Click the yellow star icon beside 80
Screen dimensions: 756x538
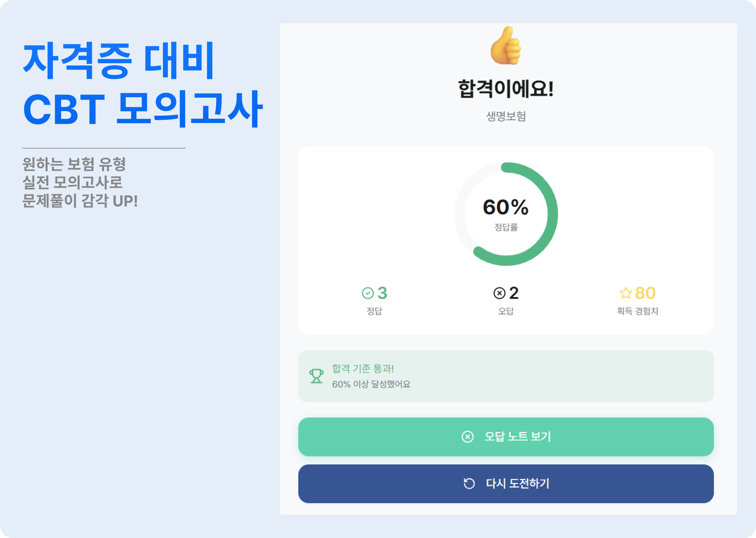pos(626,293)
